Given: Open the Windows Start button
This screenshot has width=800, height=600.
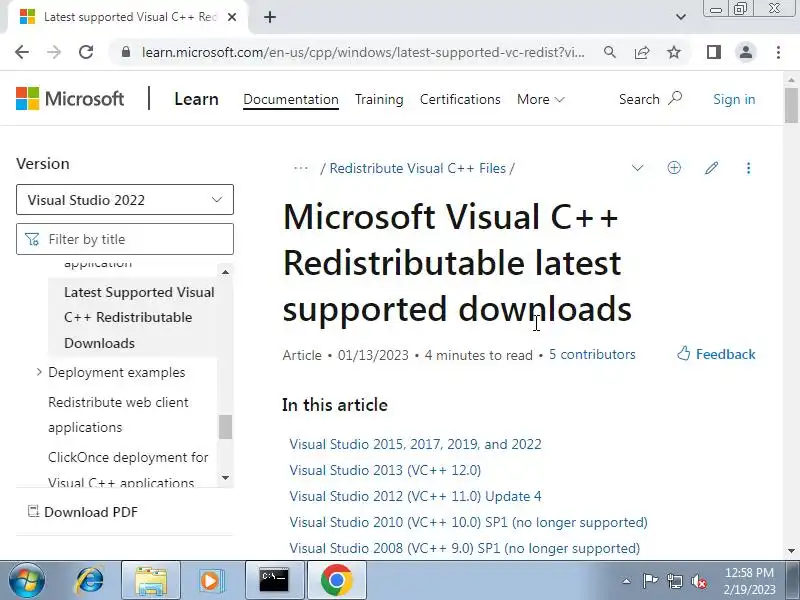Looking at the screenshot, I should (27, 580).
